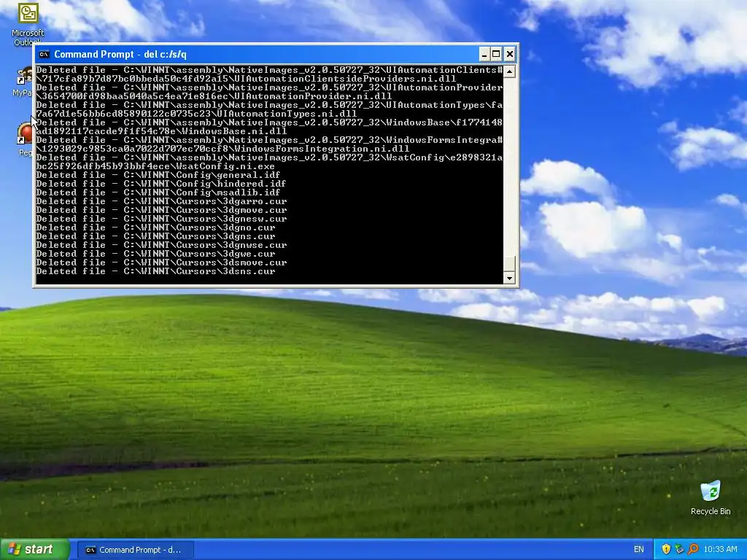Click the WindowsFormsIntegration.ni.dll line
Viewport: 747px width, 560px height.
[222, 149]
